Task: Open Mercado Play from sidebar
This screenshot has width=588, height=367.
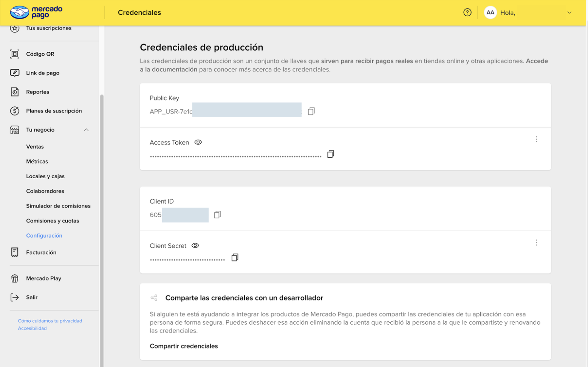Action: (x=43, y=278)
